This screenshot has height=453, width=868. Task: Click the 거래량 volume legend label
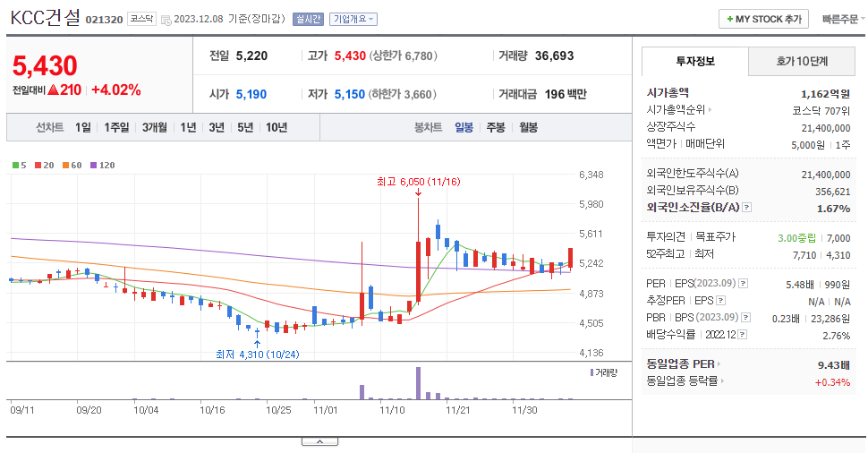click(x=603, y=372)
